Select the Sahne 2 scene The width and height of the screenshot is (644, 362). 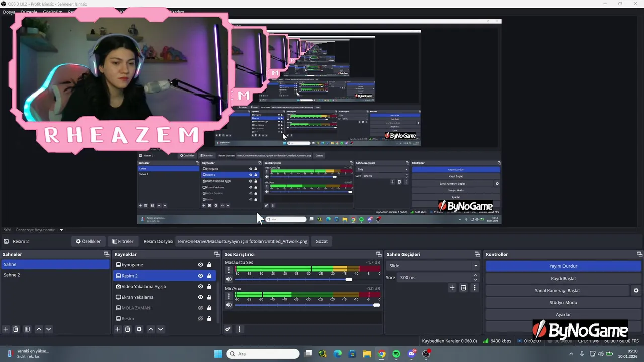55,275
